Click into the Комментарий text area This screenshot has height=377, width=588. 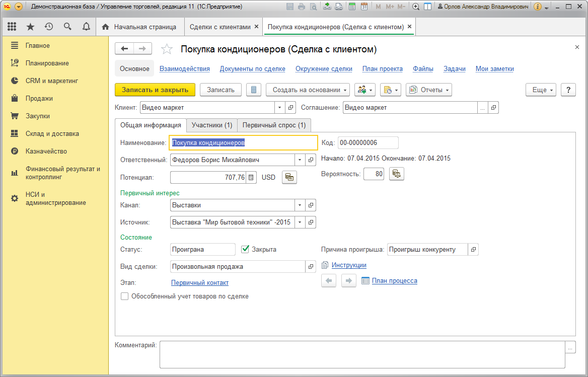click(362, 354)
